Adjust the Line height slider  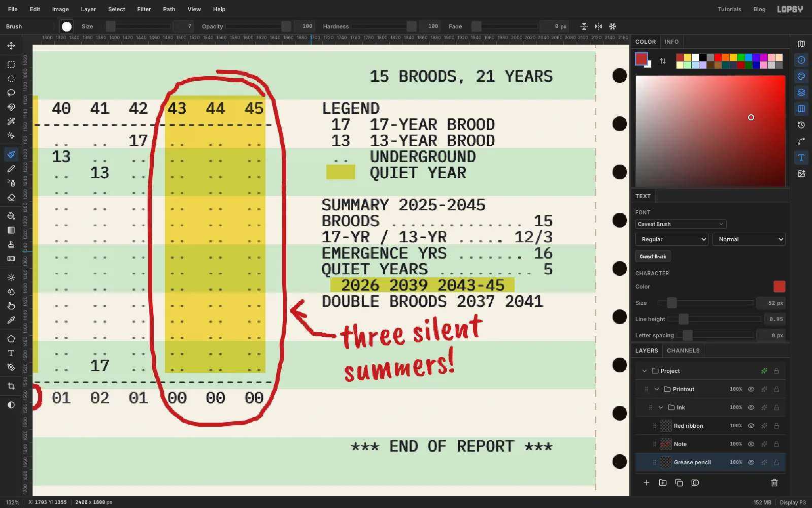pyautogui.click(x=715, y=319)
